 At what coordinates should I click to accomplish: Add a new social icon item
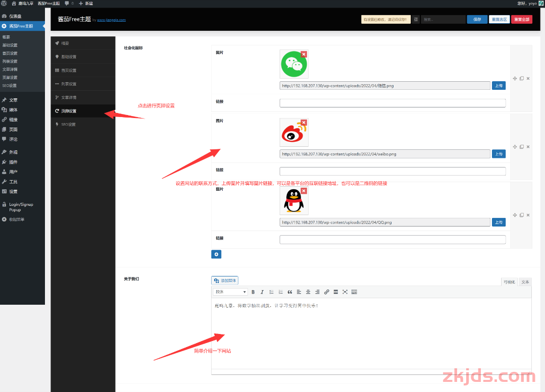tap(216, 254)
